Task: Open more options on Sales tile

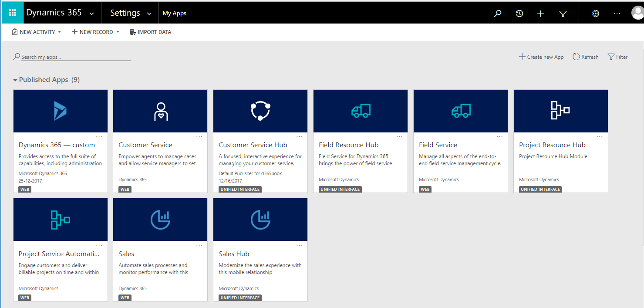Action: coord(199,245)
